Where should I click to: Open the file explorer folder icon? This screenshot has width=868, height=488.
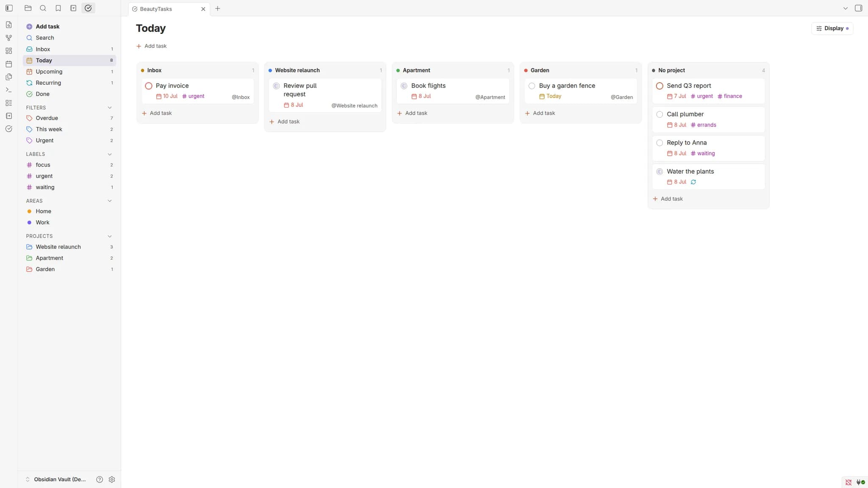click(28, 8)
